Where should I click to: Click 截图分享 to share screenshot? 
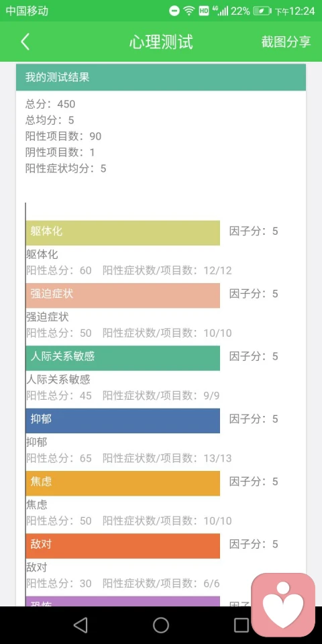286,42
